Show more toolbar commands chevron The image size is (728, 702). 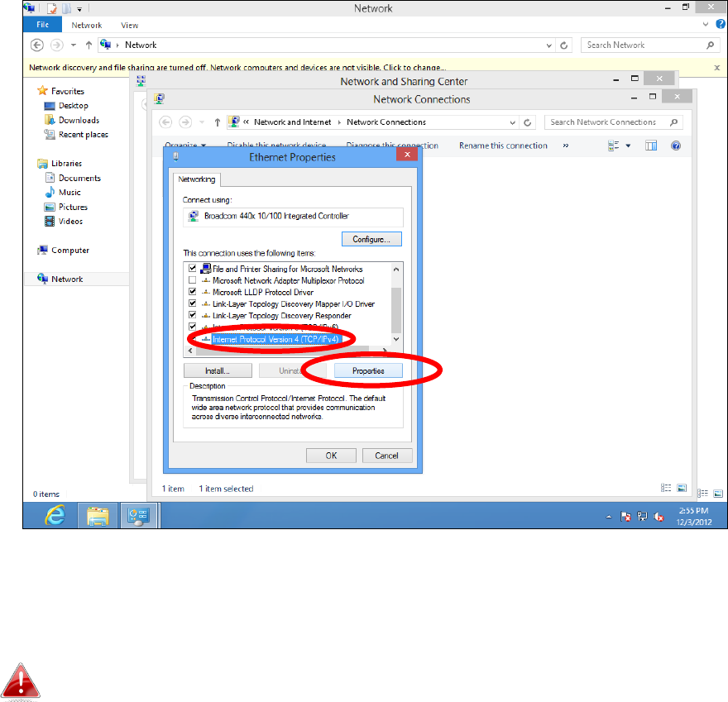click(x=566, y=146)
